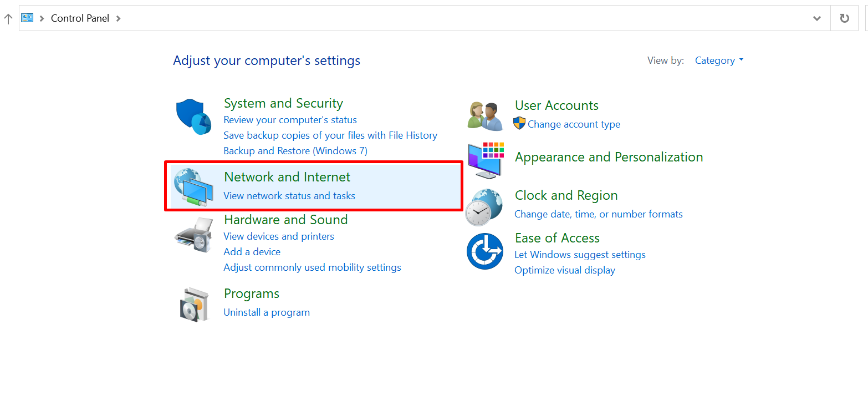This screenshot has height=420, width=868.
Task: Click Review your computer's status
Action: [x=290, y=120]
